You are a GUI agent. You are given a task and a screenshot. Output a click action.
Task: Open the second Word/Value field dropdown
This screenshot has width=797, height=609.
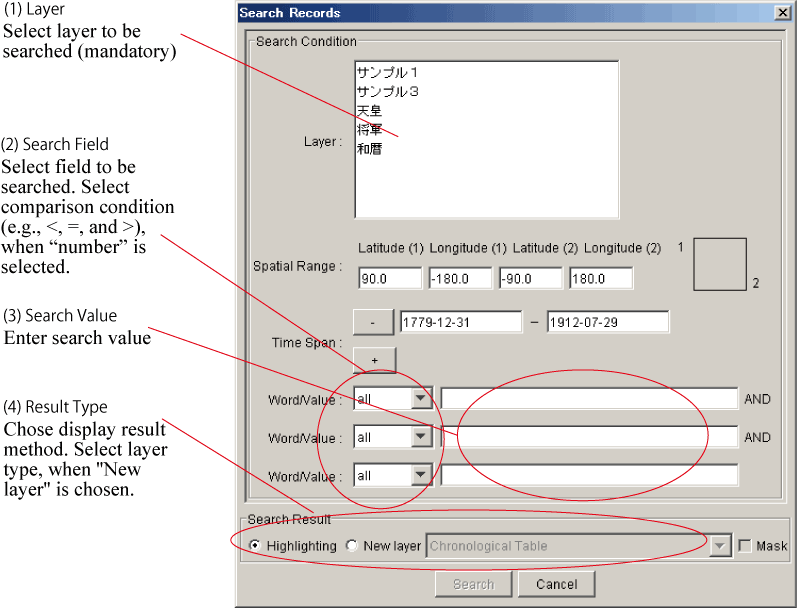[x=421, y=437]
